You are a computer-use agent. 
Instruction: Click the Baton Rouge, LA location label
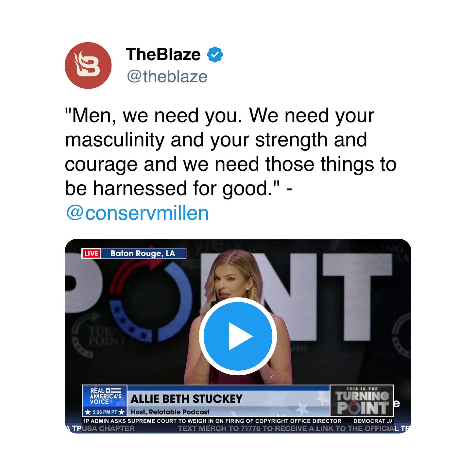(143, 254)
